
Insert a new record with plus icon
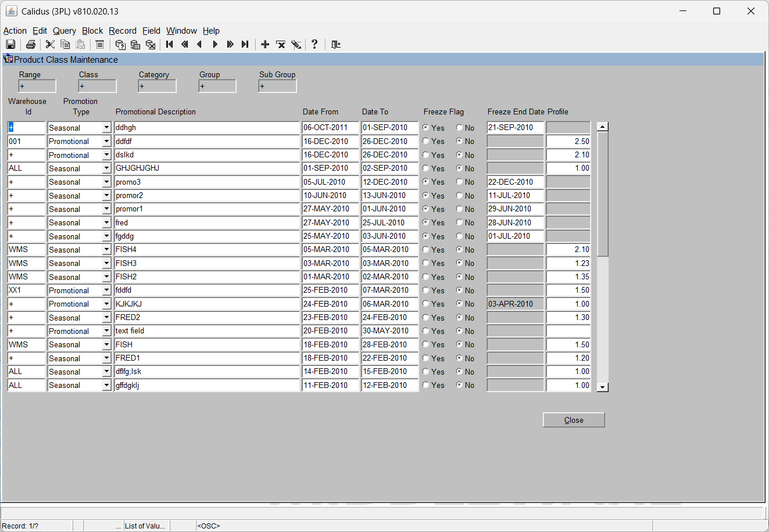[265, 44]
